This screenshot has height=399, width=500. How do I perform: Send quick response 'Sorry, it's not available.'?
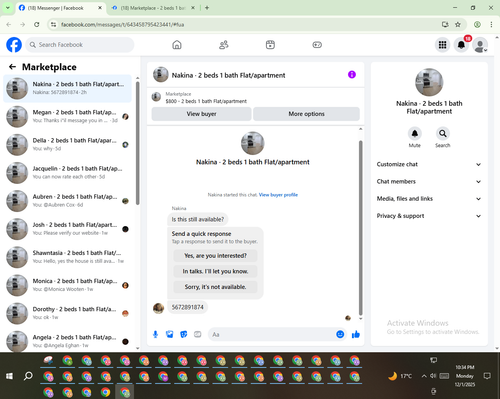[215, 287]
